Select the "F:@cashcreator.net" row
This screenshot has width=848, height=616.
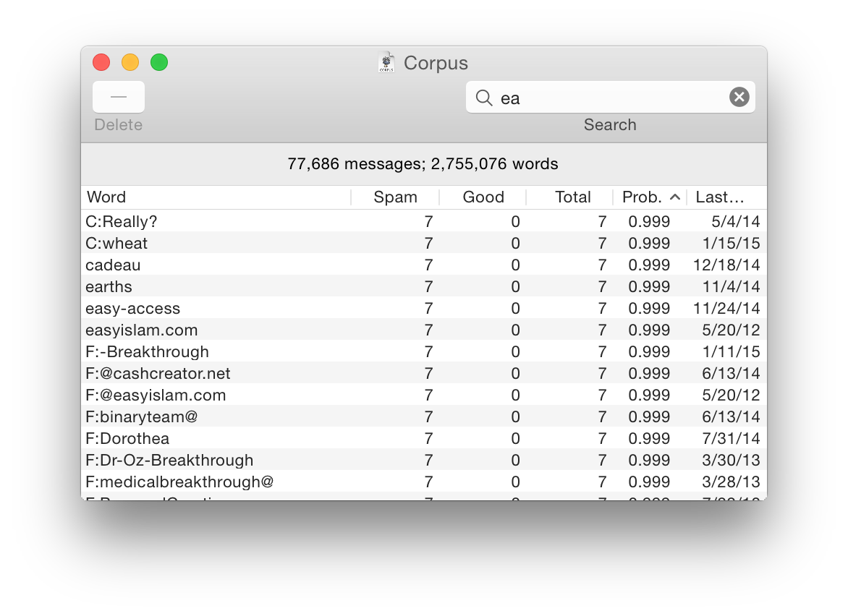[x=158, y=373]
